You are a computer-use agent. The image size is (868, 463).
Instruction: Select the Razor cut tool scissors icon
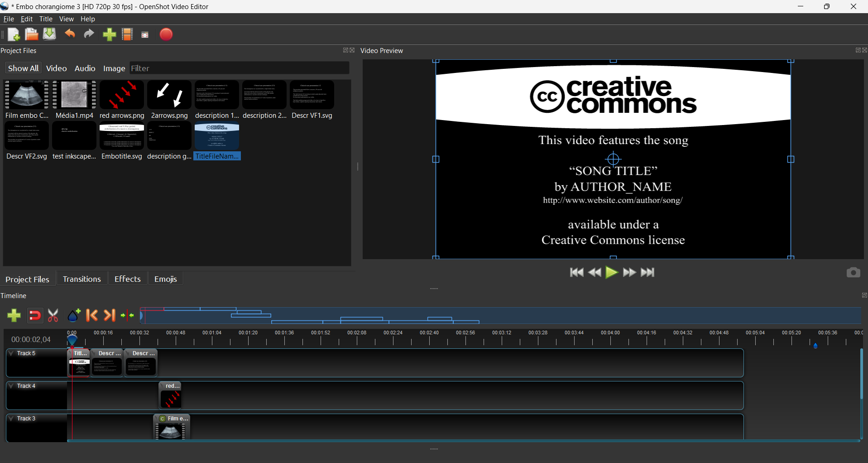click(53, 315)
